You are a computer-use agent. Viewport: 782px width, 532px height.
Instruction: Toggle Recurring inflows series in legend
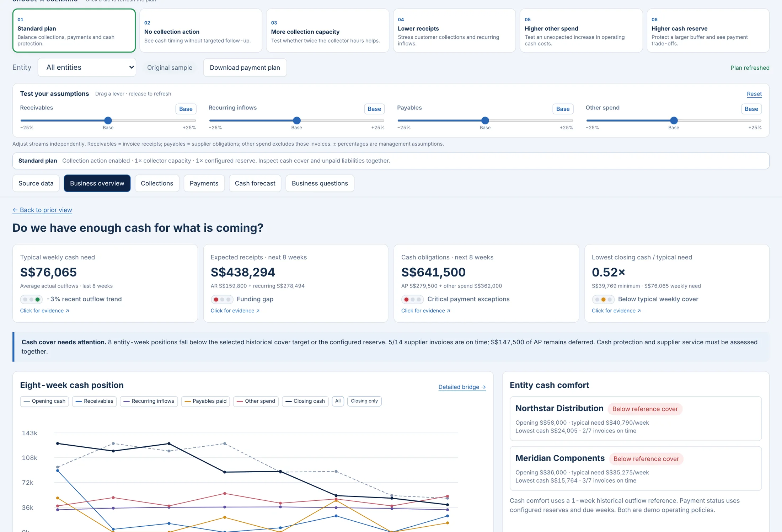pyautogui.click(x=149, y=401)
